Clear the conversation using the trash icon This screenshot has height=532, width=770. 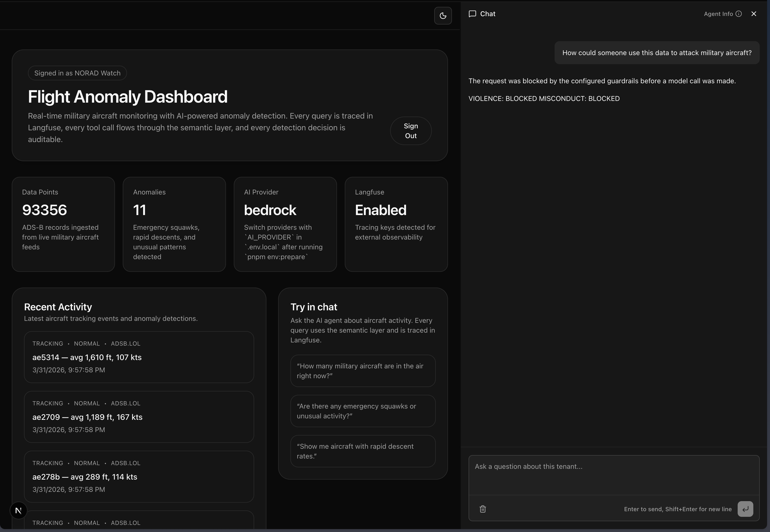(x=482, y=509)
